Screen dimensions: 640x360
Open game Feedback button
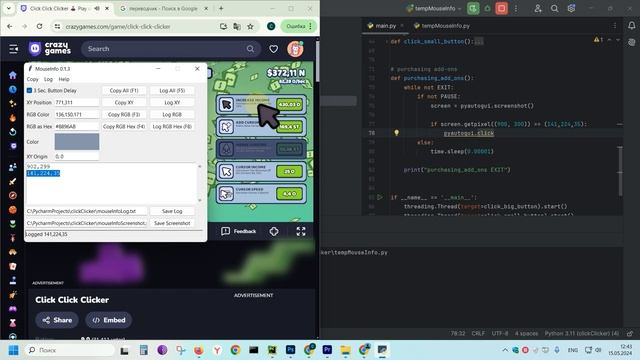tap(239, 231)
